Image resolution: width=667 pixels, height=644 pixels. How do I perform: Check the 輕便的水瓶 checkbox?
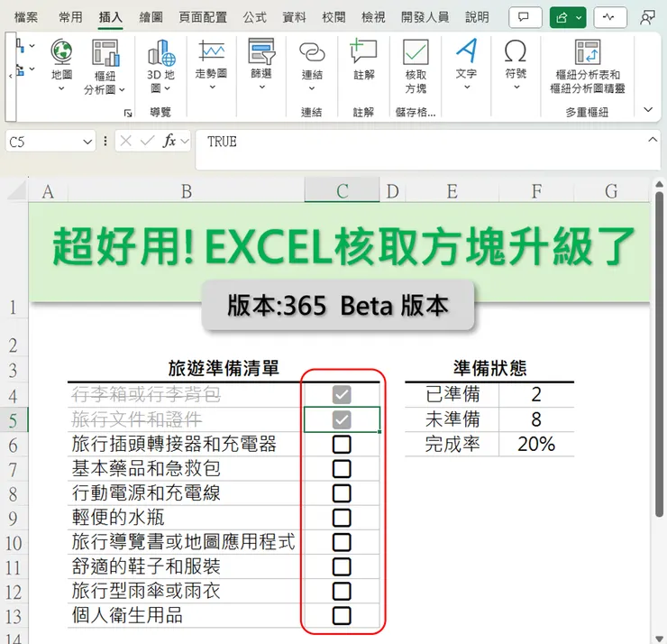pos(342,518)
